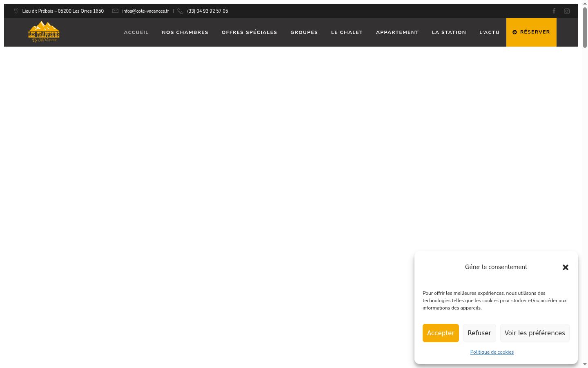
Task: Click the page scrollbar up arrow
Action: (x=585, y=3)
